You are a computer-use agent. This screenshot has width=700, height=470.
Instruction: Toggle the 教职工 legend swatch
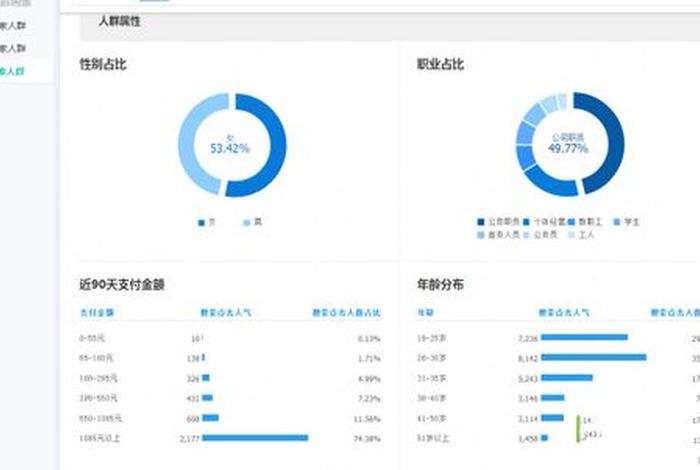coord(571,222)
